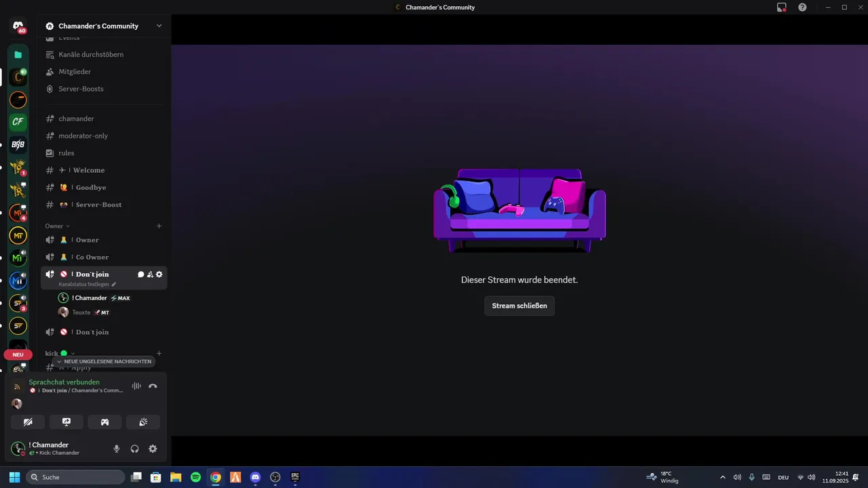Screen dimensions: 868x488
Task: Click the participant avatar in the voice panel
Action: [x=17, y=404]
